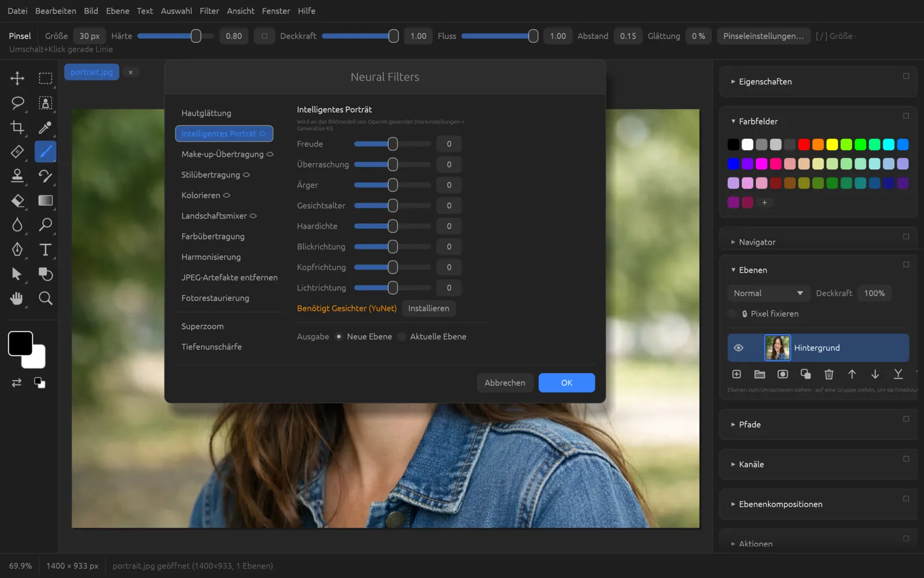The image size is (924, 578).
Task: Open the Filter menu
Action: 209,11
